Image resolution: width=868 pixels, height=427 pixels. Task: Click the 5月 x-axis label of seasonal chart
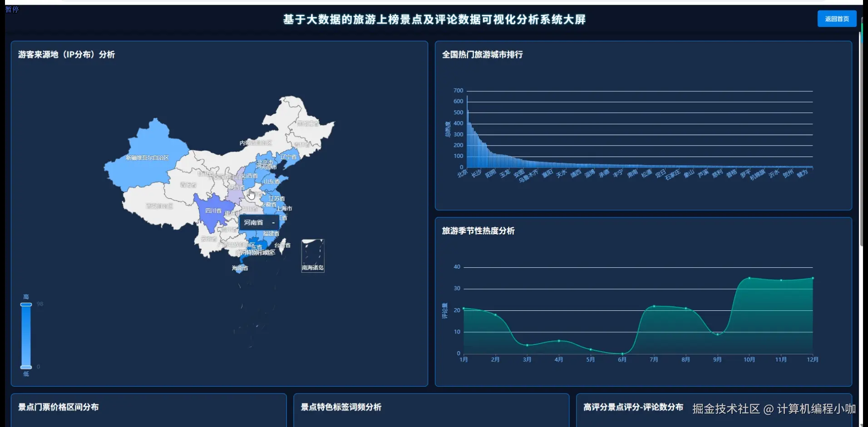[x=590, y=359]
